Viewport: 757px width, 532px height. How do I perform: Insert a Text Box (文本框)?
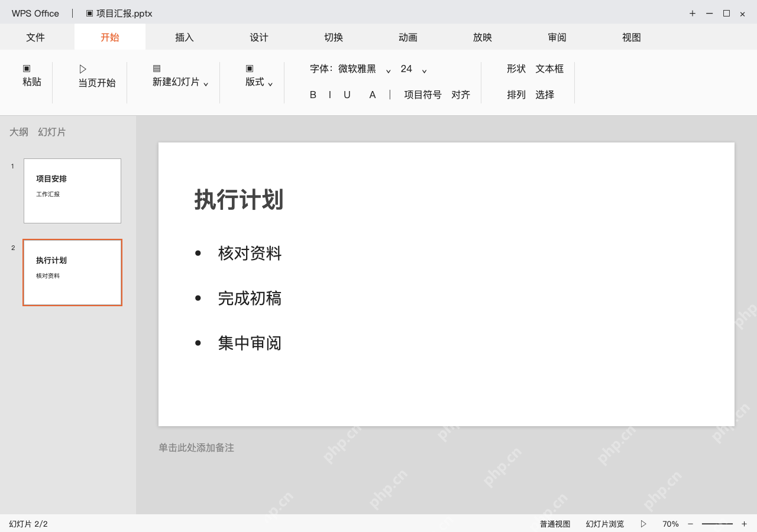(549, 69)
